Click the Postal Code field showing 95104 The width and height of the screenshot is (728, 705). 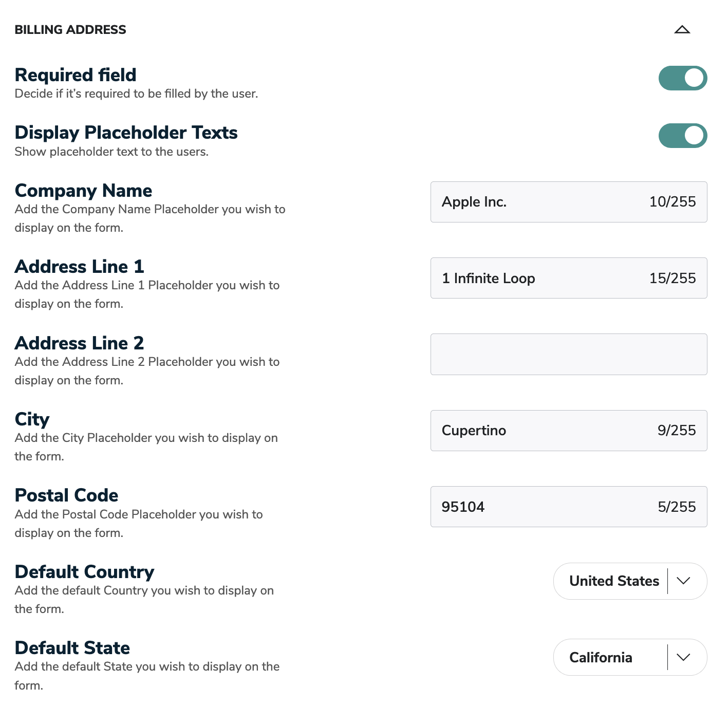point(539,507)
